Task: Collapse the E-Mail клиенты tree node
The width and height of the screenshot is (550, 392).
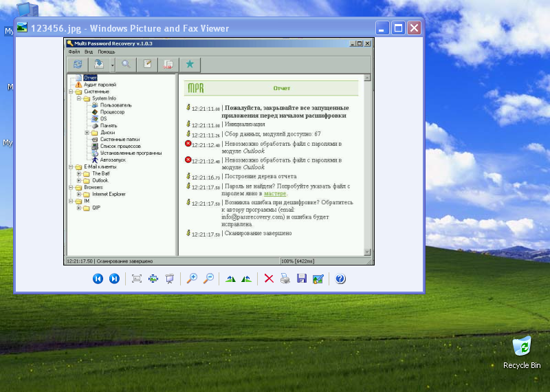Action: click(x=71, y=166)
